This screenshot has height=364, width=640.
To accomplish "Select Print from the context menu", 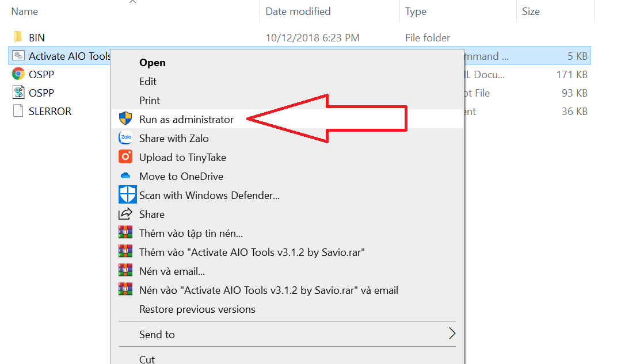I will coord(148,99).
